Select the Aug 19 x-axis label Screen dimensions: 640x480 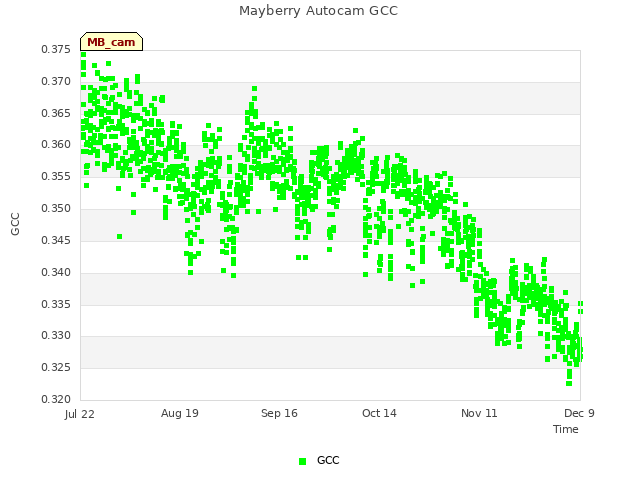pos(180,413)
